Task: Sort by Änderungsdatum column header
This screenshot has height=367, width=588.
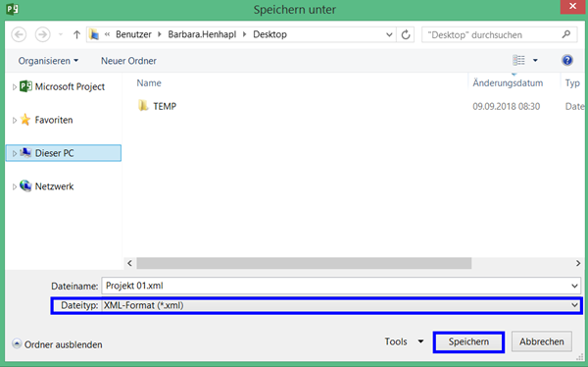Action: [x=508, y=83]
